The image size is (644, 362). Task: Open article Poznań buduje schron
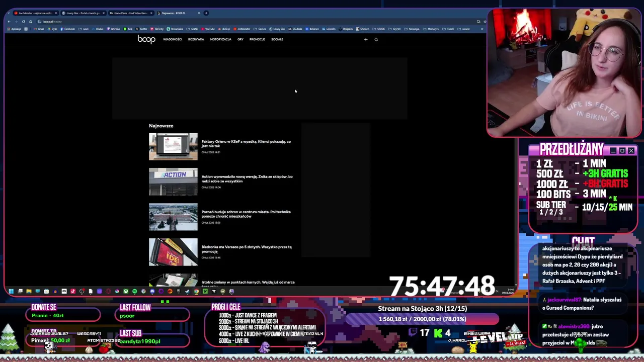(x=246, y=214)
